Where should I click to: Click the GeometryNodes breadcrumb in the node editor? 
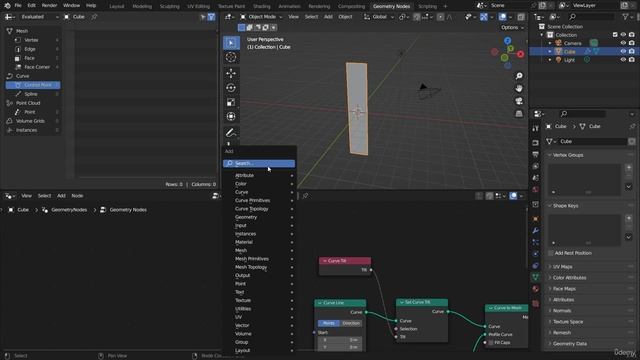click(69, 210)
